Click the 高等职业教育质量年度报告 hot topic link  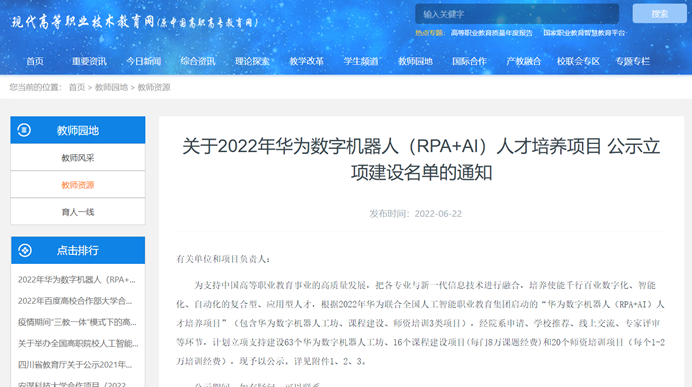pyautogui.click(x=492, y=33)
